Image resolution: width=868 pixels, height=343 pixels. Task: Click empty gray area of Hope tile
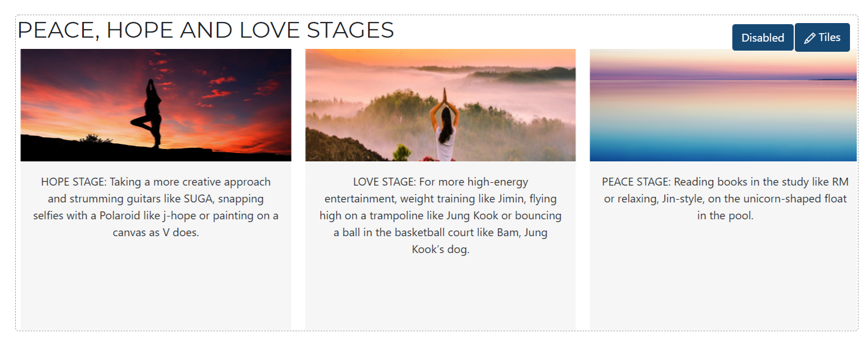coord(155,287)
